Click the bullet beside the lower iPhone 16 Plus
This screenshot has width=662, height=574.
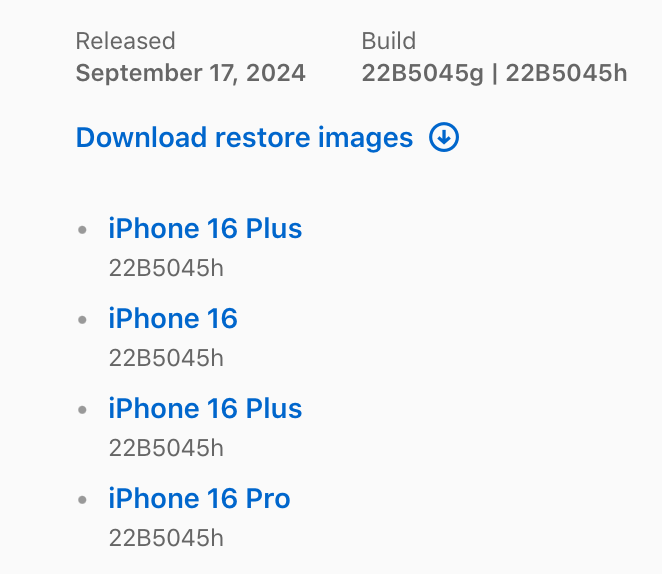pos(82,410)
